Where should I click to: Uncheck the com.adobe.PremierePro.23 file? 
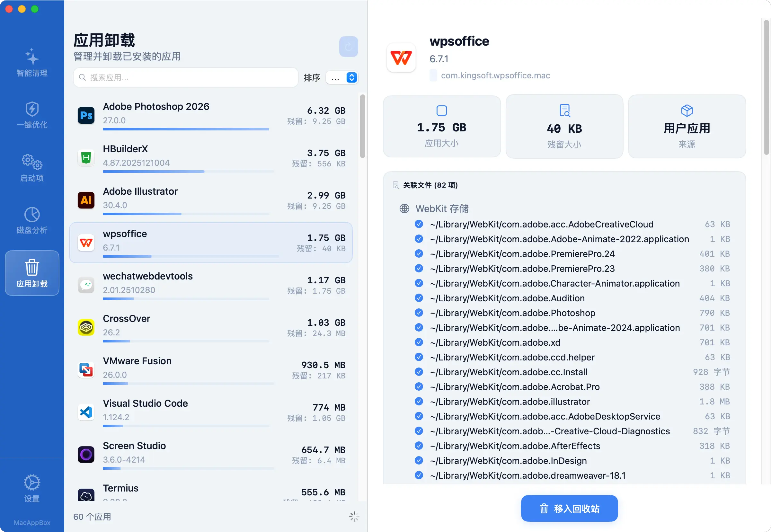(419, 268)
